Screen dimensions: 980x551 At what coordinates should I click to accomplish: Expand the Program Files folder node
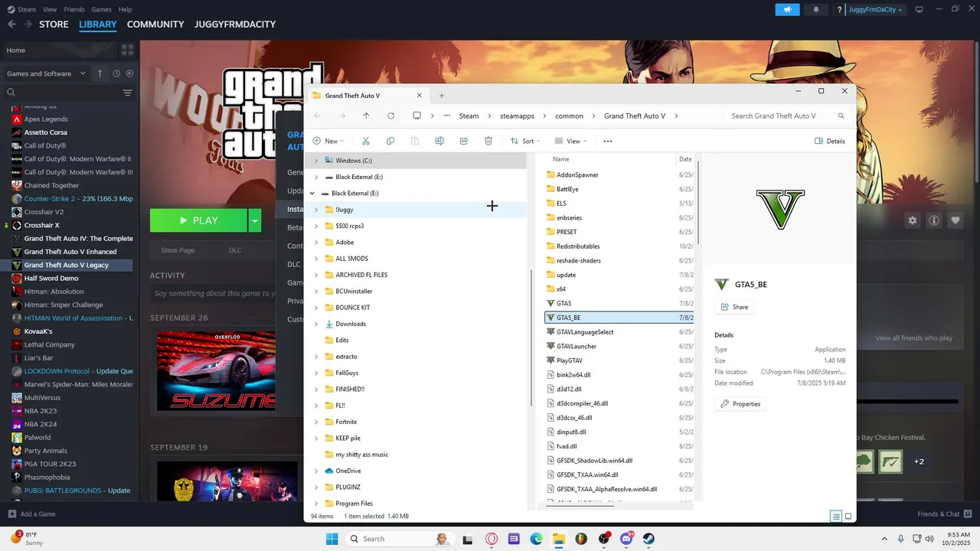(x=316, y=504)
